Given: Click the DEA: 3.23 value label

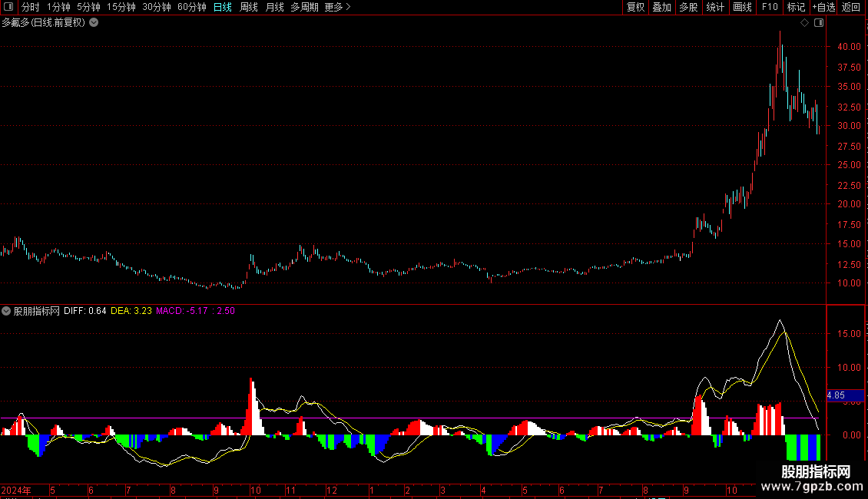Looking at the screenshot, I should [x=131, y=311].
